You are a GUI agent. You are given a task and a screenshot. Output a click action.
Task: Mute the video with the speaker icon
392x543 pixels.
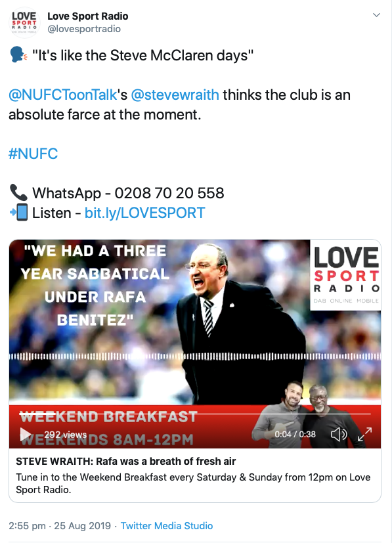pos(339,434)
